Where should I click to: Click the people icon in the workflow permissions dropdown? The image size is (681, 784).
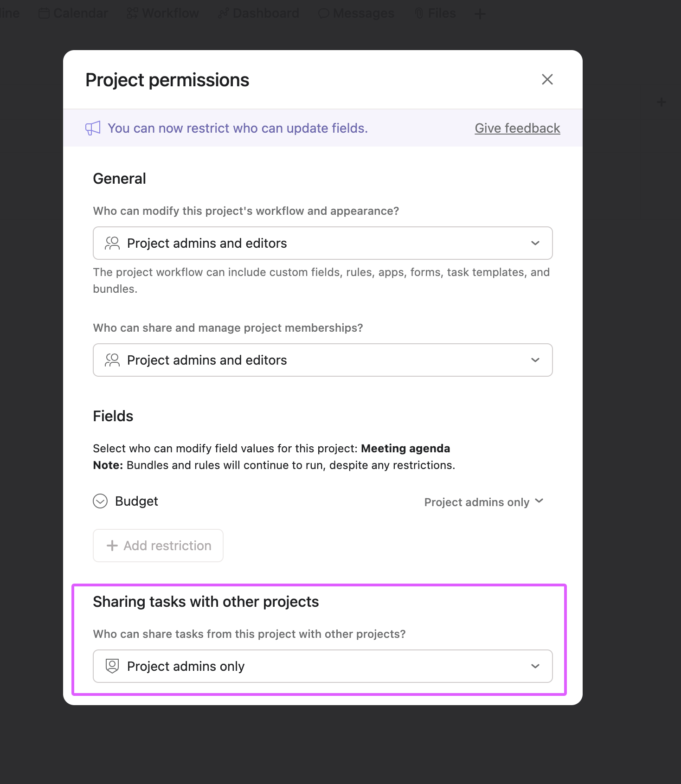(113, 243)
